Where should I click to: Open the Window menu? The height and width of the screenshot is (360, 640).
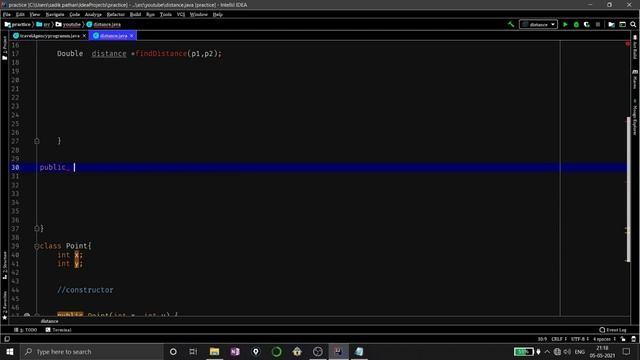[x=199, y=14]
